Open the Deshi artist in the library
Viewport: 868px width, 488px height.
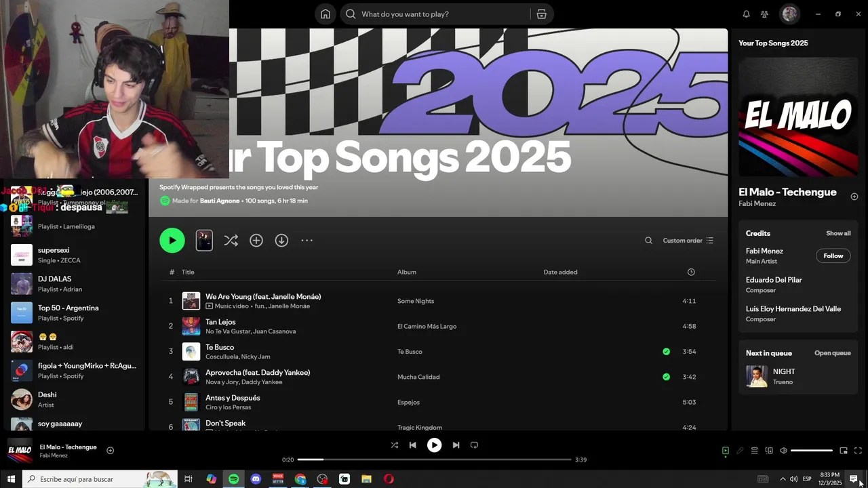point(73,399)
